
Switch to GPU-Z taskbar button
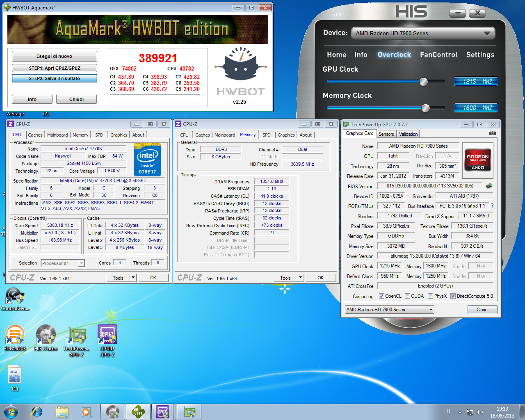click(x=189, y=412)
